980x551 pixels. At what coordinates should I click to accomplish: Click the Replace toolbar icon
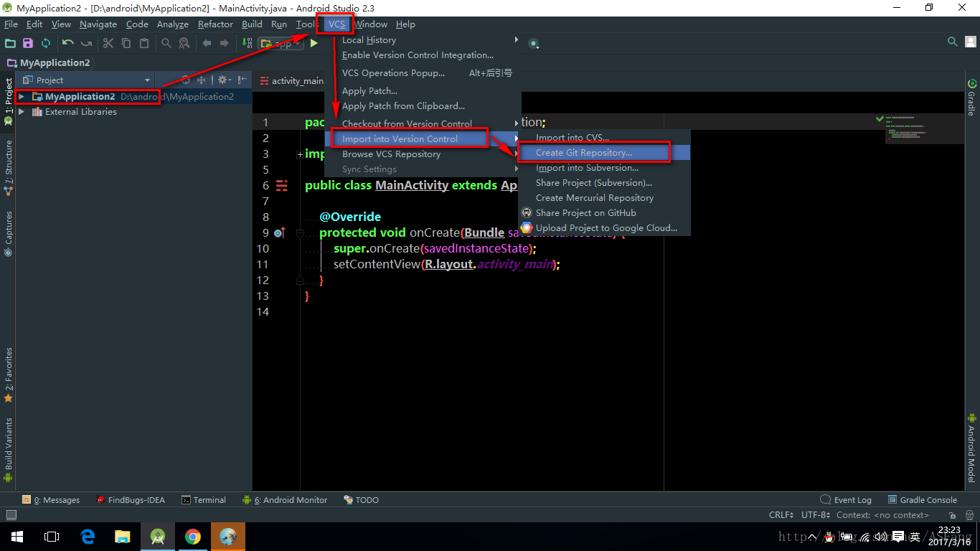pyautogui.click(x=184, y=43)
